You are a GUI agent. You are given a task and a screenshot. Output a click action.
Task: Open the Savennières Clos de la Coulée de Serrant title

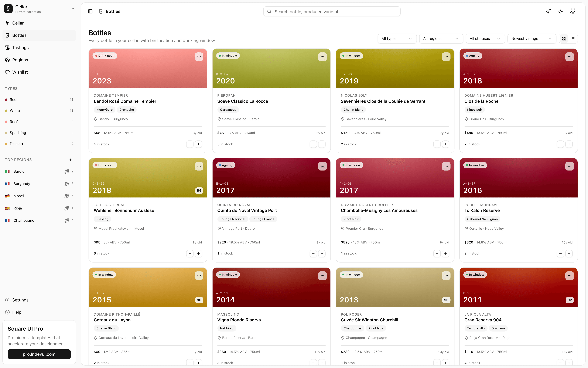(x=383, y=101)
